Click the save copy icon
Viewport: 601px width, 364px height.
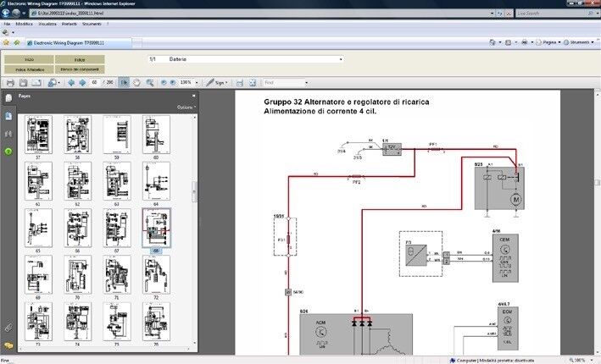pyautogui.click(x=24, y=82)
